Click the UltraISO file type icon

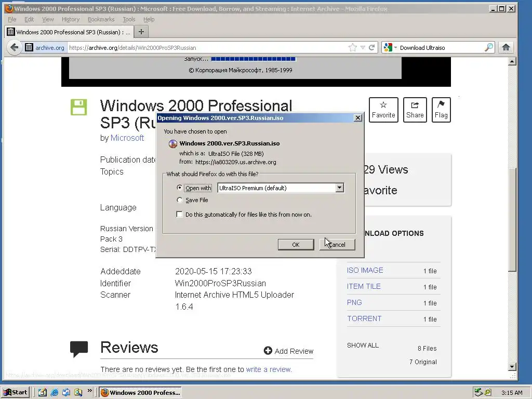[173, 143]
